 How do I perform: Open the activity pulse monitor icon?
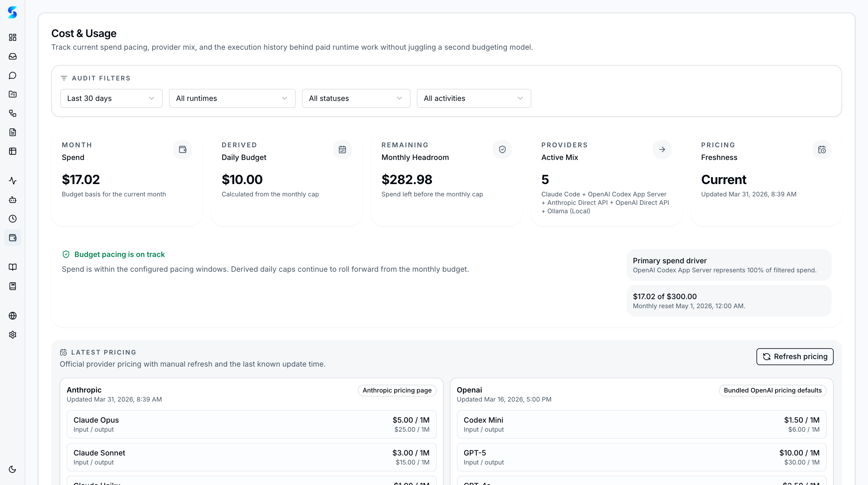(12, 180)
